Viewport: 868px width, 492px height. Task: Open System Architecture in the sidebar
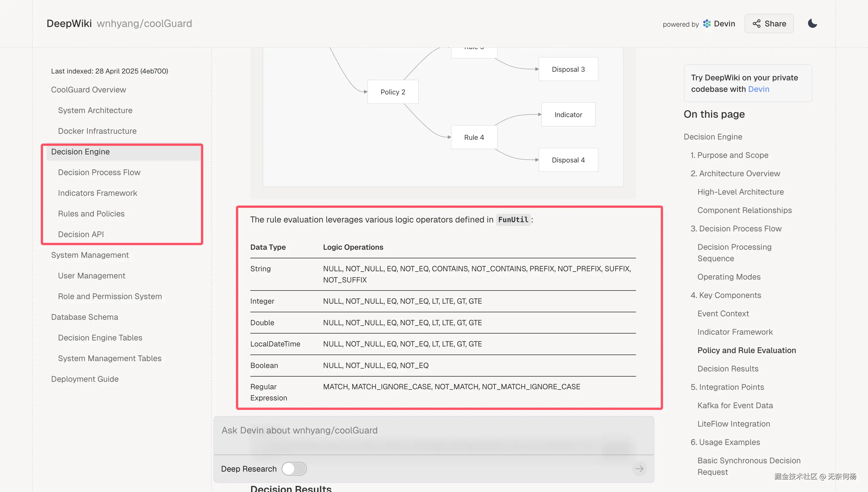pyautogui.click(x=95, y=111)
